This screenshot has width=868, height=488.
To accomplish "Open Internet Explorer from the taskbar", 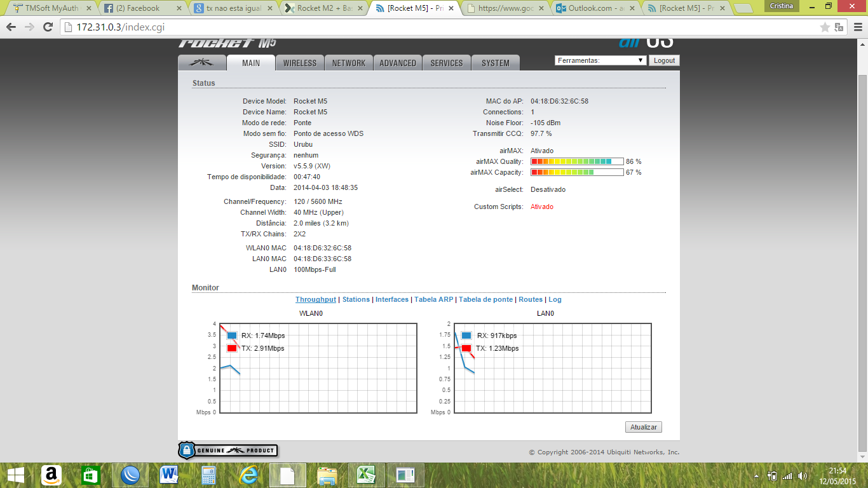I will (x=247, y=475).
